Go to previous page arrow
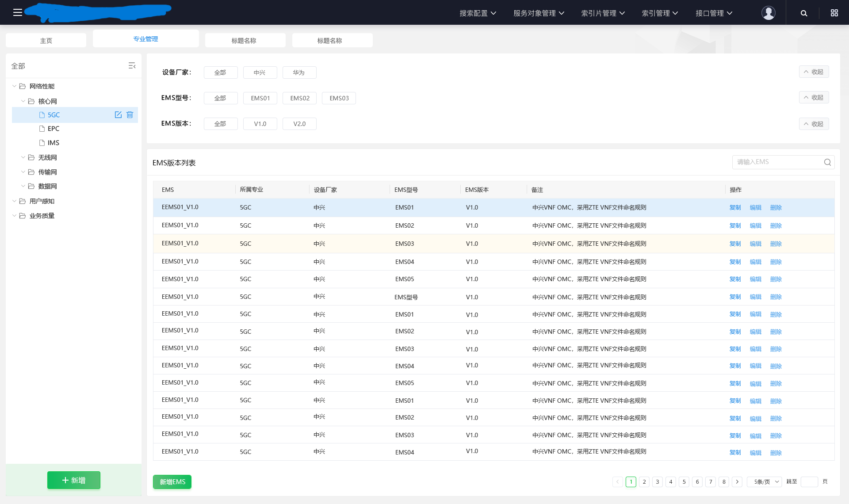Viewport: 849px width, 504px height. click(618, 482)
